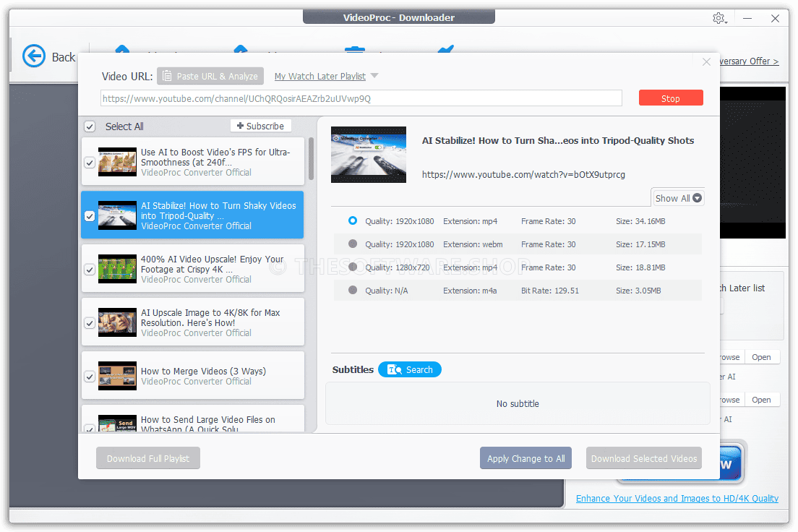Click the Paste URL & Analyze button
This screenshot has height=532, width=798.
coord(210,77)
